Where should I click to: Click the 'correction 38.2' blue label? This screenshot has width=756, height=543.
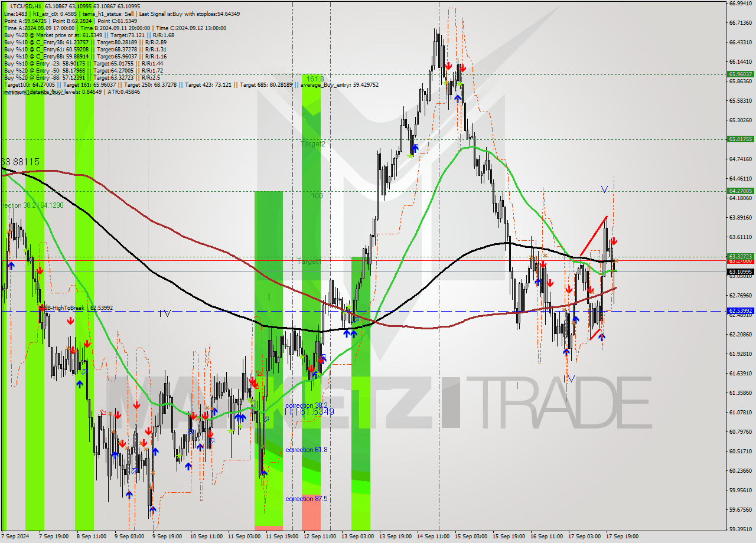click(306, 405)
